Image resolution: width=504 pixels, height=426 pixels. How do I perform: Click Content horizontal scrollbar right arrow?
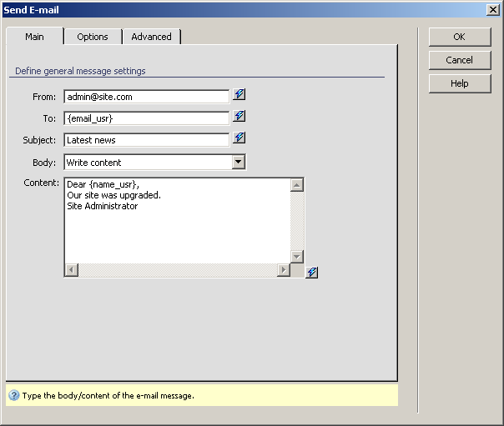(x=284, y=270)
